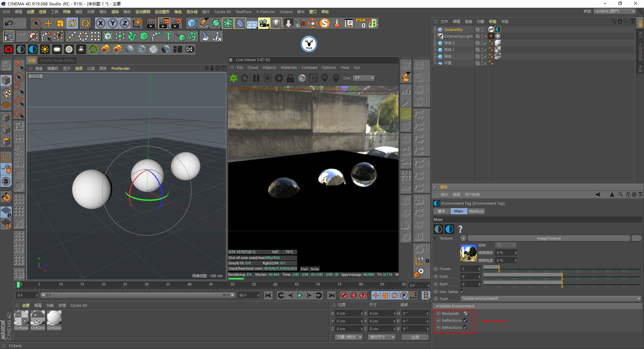Image resolution: width=644 pixels, height=349 pixels.
Task: Switch to Octane Node Editor tab
Action: [x=57, y=60]
